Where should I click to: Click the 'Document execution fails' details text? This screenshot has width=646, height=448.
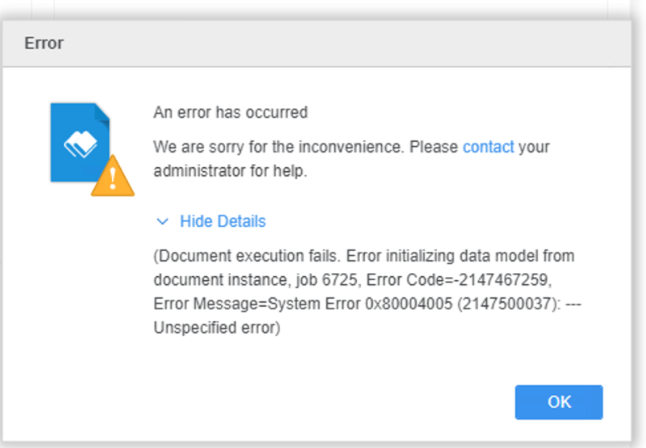247,256
